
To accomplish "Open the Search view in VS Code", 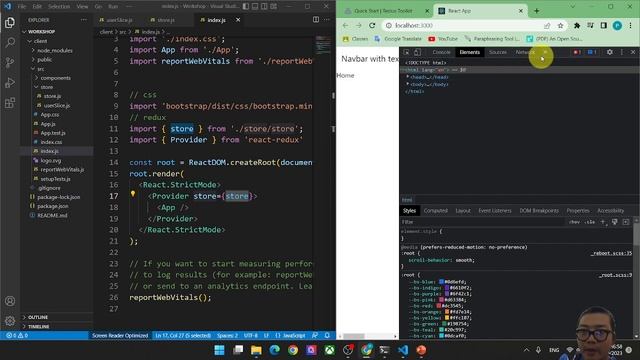I will [10, 42].
